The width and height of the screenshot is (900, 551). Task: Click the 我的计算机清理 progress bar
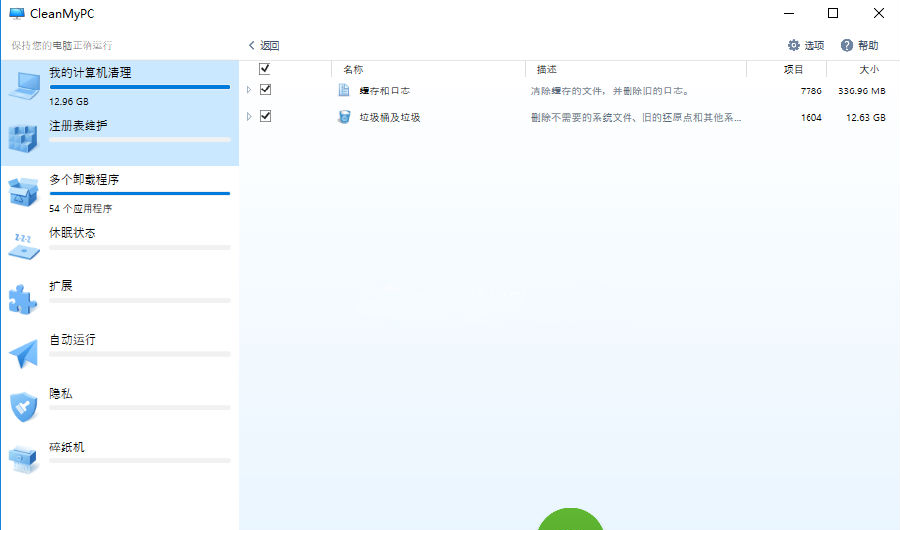pos(139,87)
